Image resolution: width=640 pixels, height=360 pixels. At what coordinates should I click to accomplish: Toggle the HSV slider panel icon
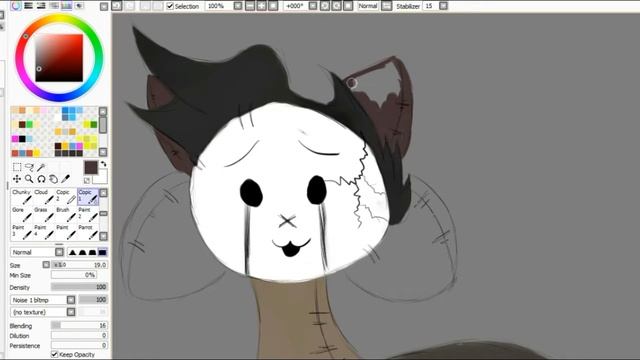pos(41,6)
